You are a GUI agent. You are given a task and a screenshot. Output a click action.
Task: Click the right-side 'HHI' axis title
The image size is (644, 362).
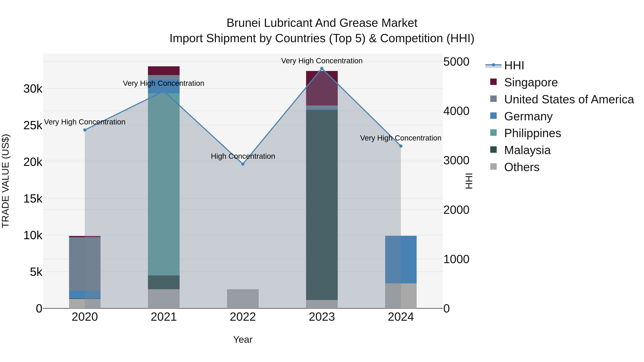coord(469,181)
